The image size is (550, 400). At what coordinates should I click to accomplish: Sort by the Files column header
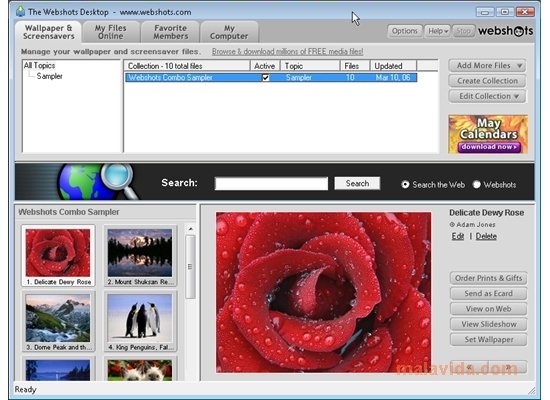355,66
